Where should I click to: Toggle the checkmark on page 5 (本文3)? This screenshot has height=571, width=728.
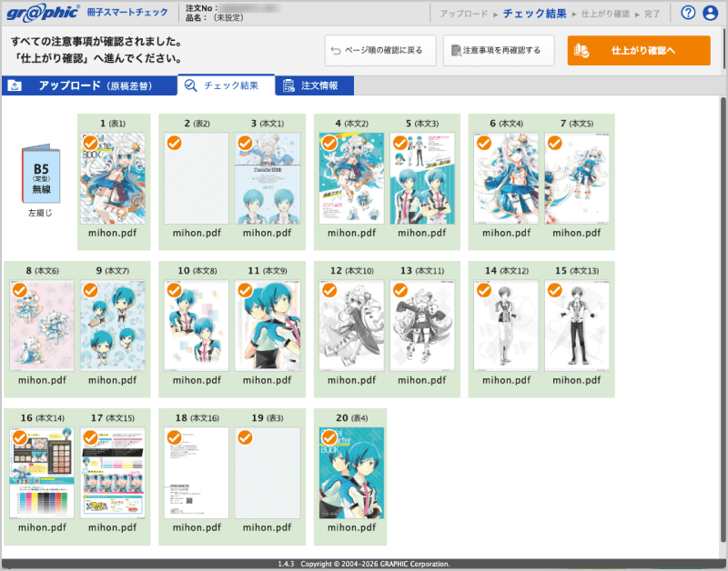pos(399,143)
